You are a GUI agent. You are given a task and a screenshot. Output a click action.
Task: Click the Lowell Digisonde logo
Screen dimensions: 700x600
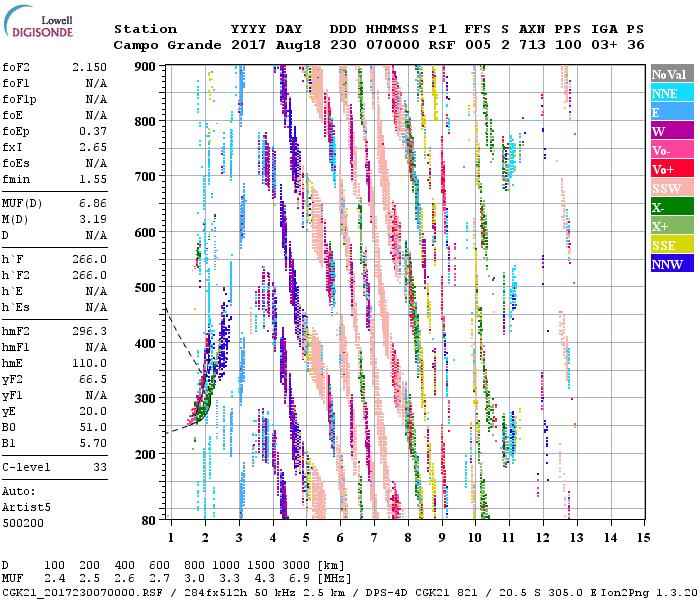[38, 22]
